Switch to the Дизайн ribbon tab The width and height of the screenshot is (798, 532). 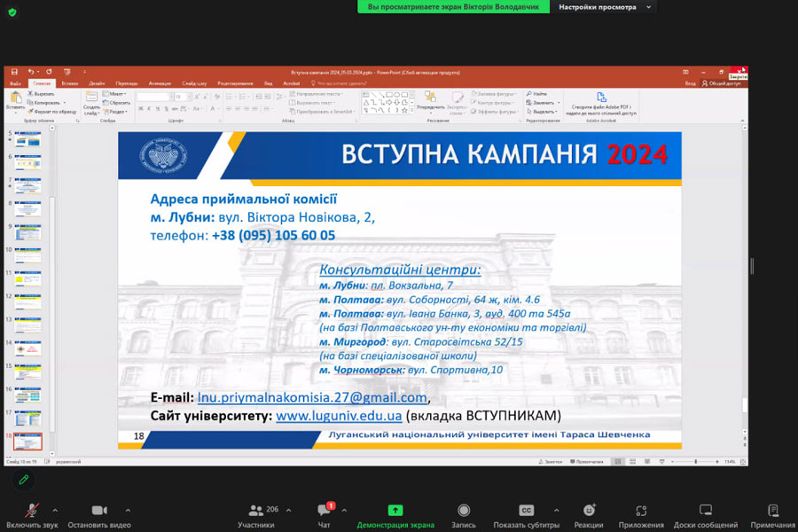97,83
